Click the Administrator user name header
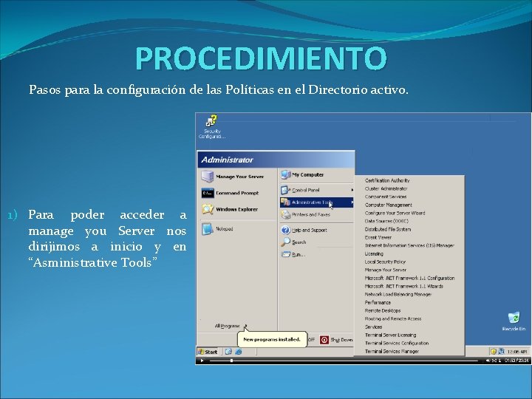Image resolution: width=532 pixels, height=399 pixels. click(x=227, y=160)
